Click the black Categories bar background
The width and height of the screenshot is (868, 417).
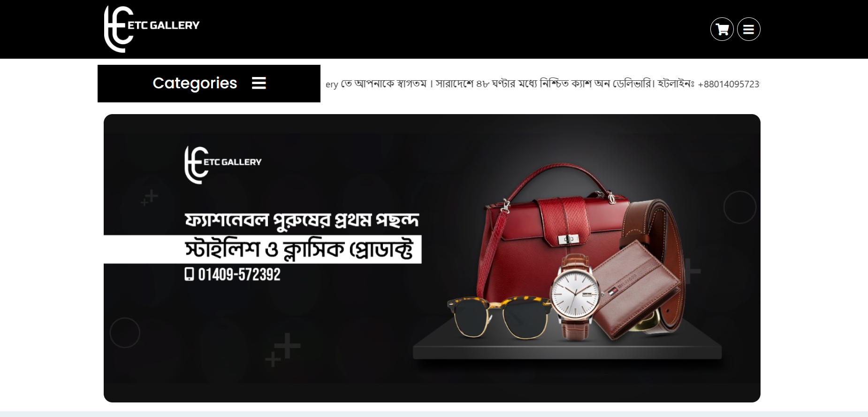point(209,84)
